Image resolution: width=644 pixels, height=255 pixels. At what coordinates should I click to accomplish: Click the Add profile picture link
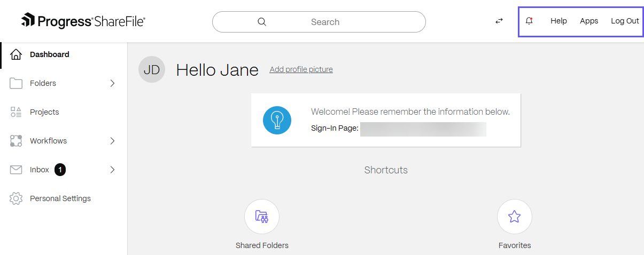point(301,69)
